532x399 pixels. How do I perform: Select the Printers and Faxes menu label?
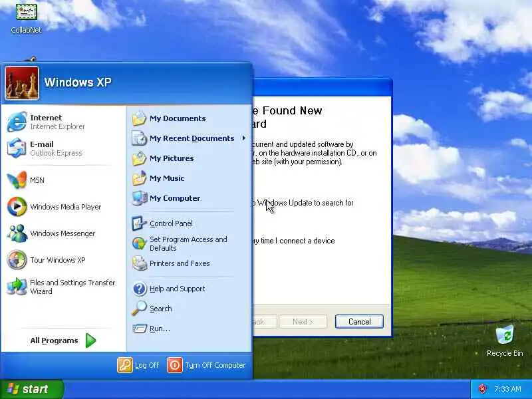180,263
